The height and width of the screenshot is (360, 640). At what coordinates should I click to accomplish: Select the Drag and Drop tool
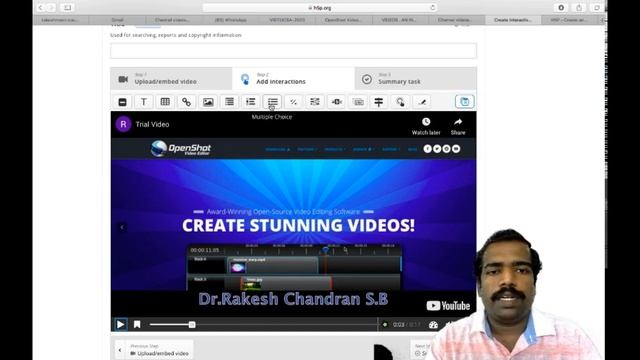tap(336, 102)
